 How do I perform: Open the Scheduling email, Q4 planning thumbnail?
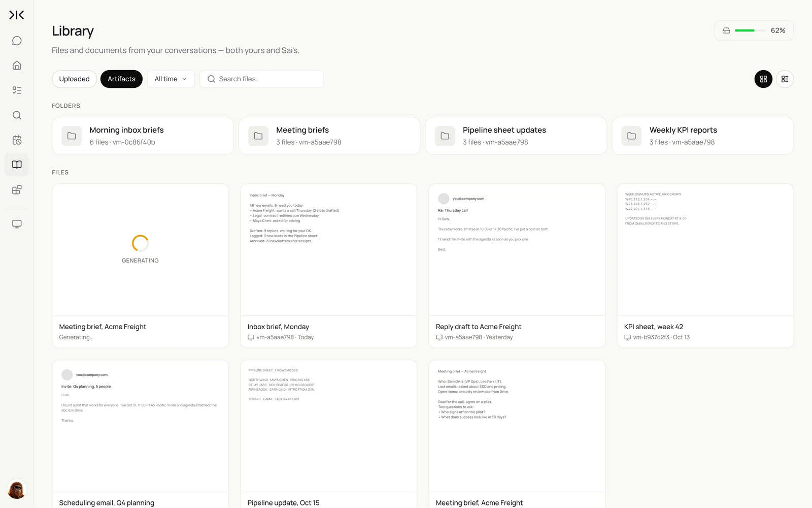tap(141, 426)
